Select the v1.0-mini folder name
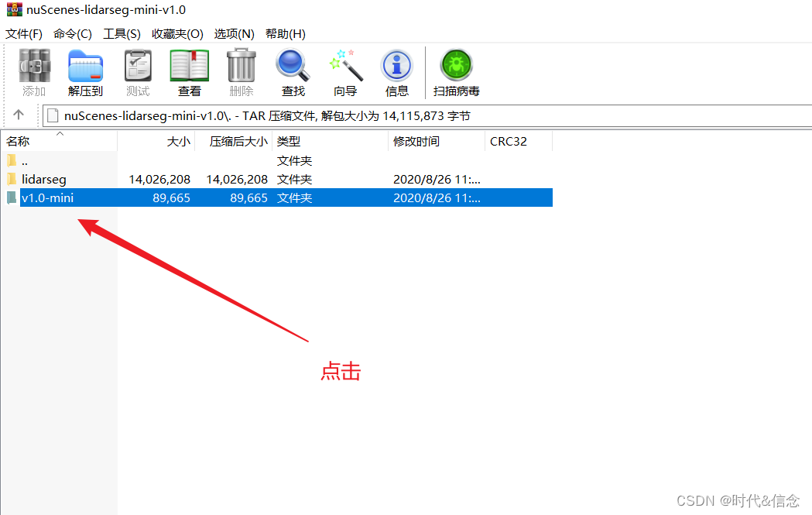This screenshot has width=812, height=515. click(x=48, y=198)
